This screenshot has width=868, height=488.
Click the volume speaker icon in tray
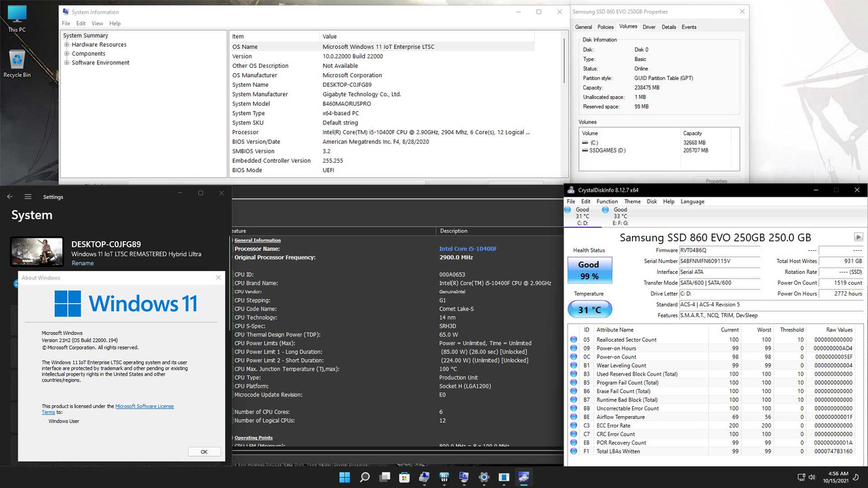[x=813, y=477]
